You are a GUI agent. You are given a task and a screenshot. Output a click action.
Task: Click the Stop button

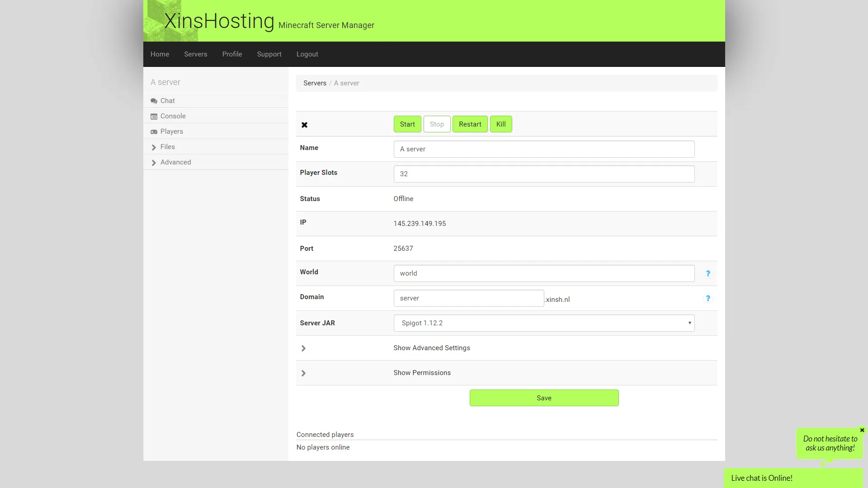(437, 124)
